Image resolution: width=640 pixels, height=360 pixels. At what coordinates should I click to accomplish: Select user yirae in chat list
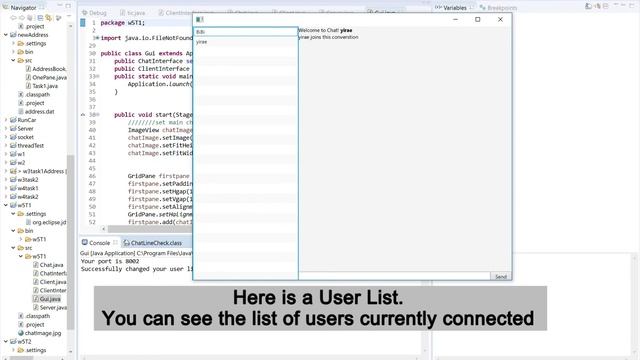246,42
